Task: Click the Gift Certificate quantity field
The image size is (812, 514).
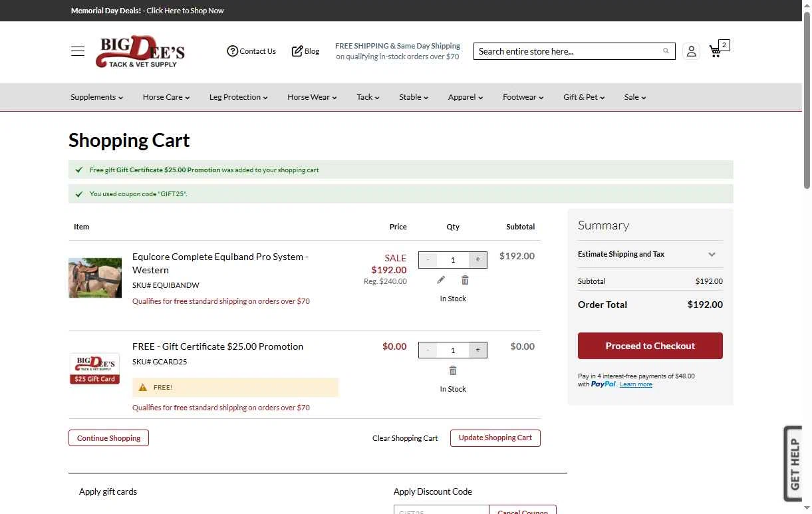Action: [453, 350]
